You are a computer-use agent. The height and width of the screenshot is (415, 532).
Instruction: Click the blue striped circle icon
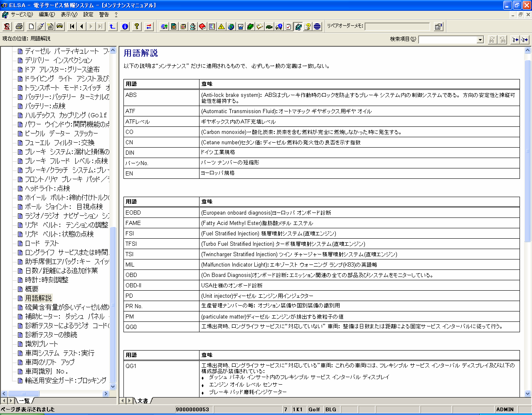pyautogui.click(x=317, y=27)
